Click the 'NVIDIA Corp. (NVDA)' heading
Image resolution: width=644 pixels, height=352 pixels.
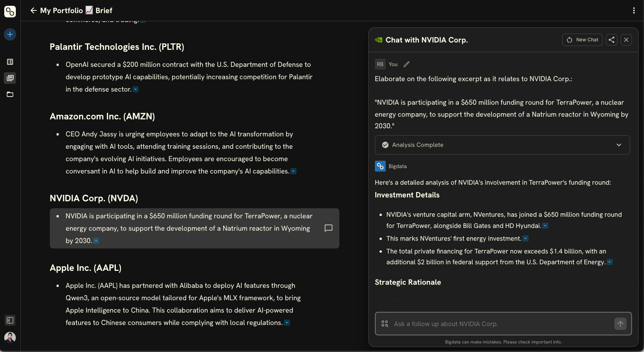(x=94, y=198)
